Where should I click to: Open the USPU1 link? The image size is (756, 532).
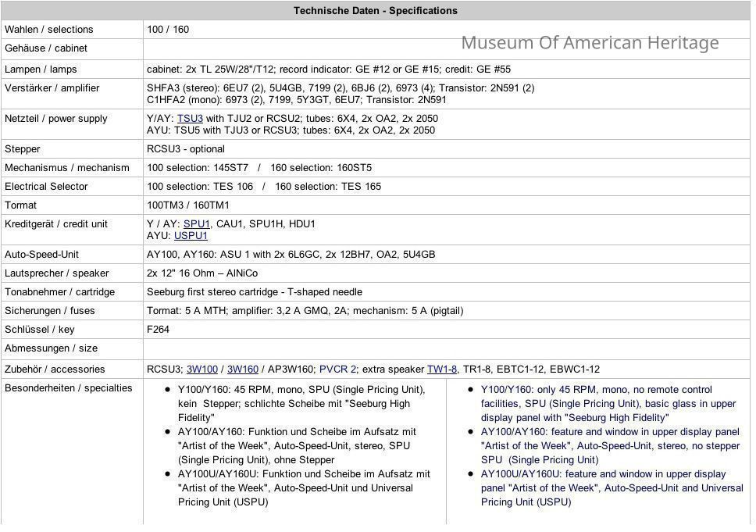tap(191, 236)
